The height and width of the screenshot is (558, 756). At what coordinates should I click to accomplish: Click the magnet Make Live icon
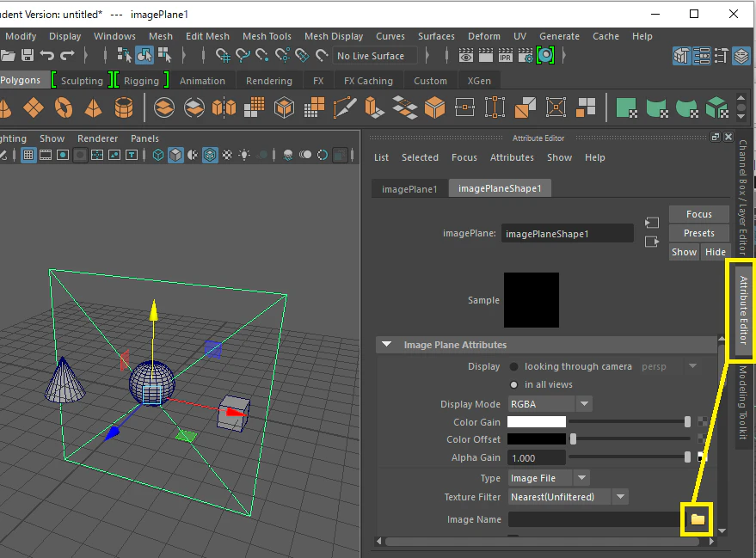[x=322, y=55]
